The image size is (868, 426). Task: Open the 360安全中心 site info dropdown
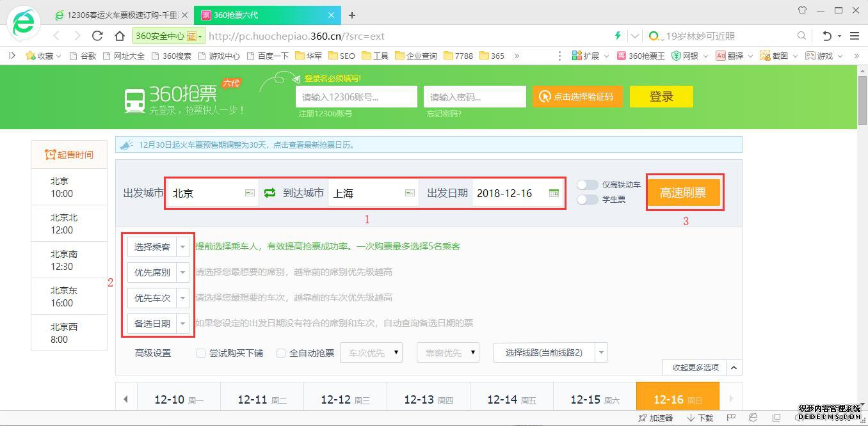tap(169, 36)
